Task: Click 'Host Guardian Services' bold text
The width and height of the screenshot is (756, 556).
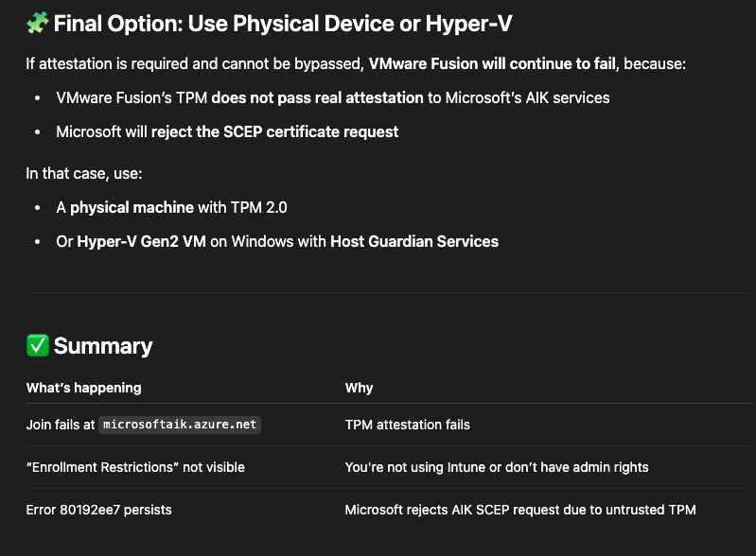Action: tap(414, 241)
